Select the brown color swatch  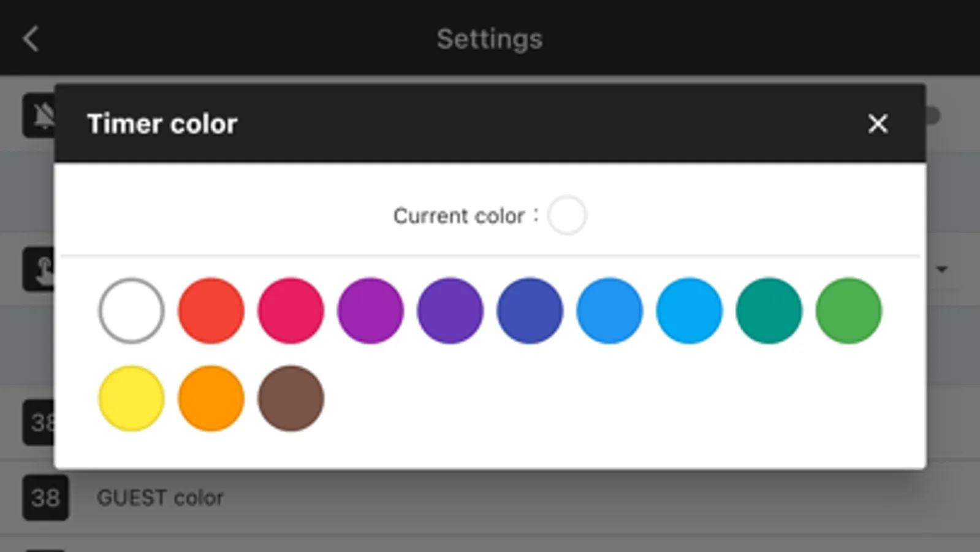[291, 399]
